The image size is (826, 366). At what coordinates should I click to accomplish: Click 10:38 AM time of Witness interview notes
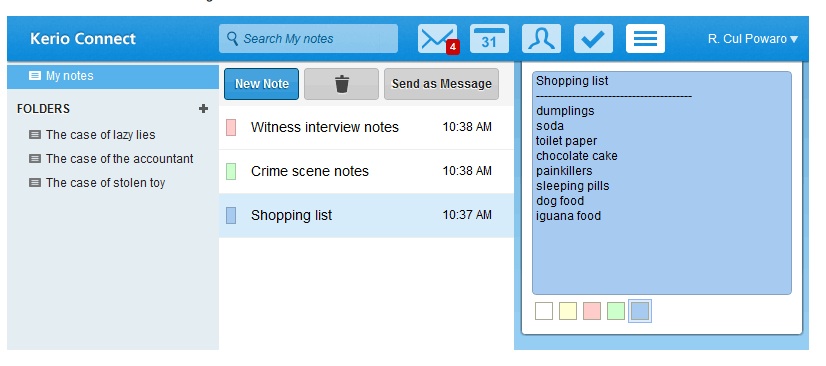(467, 127)
